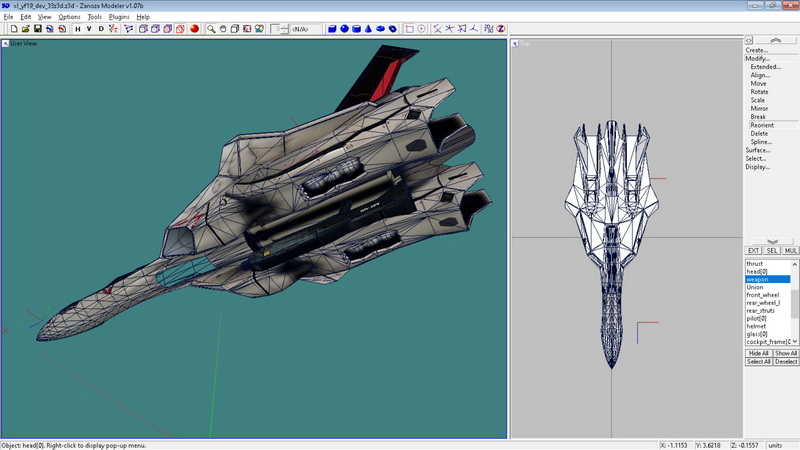Create a blue torus primitive
This screenshot has height=450, width=800.
pos(381,29)
